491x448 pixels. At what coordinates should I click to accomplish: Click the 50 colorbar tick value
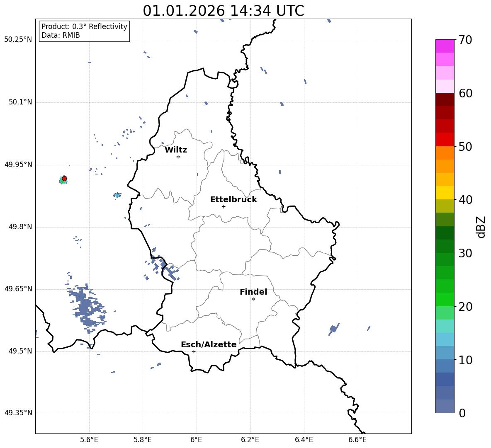click(x=465, y=147)
